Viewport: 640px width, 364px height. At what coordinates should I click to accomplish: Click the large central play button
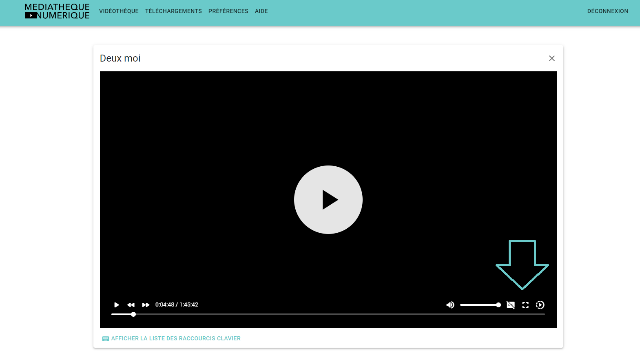click(x=328, y=200)
